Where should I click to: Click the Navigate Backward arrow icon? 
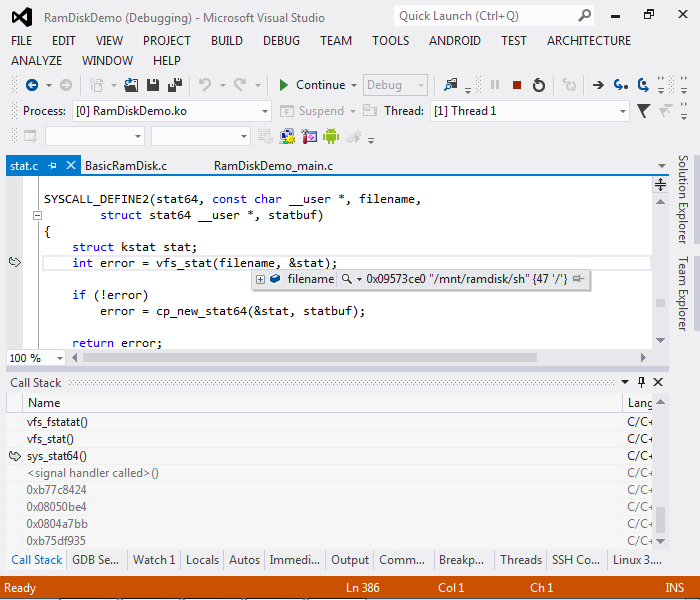click(x=32, y=85)
